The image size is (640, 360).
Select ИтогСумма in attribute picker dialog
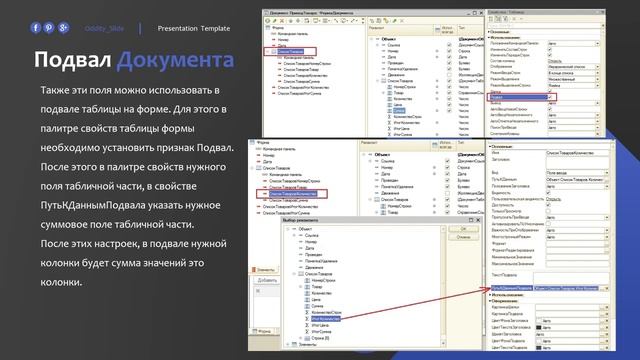pyautogui.click(x=321, y=331)
